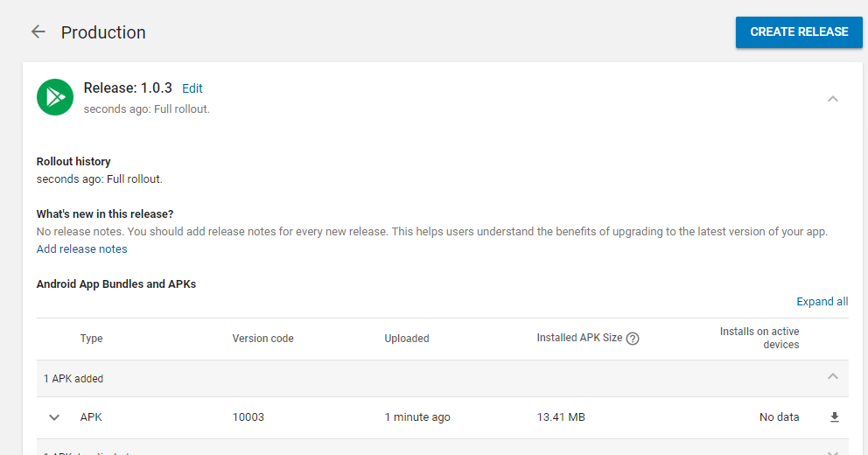This screenshot has height=455, width=868.
Task: Click the 1 APK added row label
Action: (73, 379)
